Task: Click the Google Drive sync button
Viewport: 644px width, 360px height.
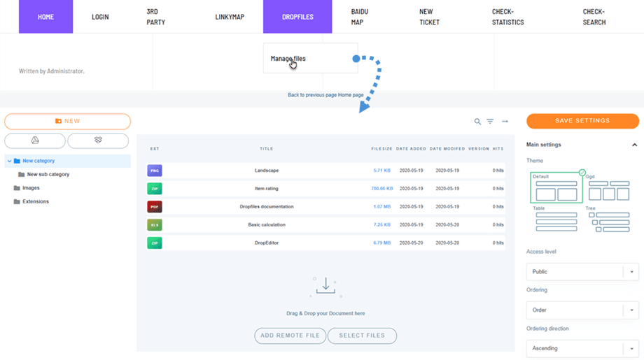Action: click(35, 141)
